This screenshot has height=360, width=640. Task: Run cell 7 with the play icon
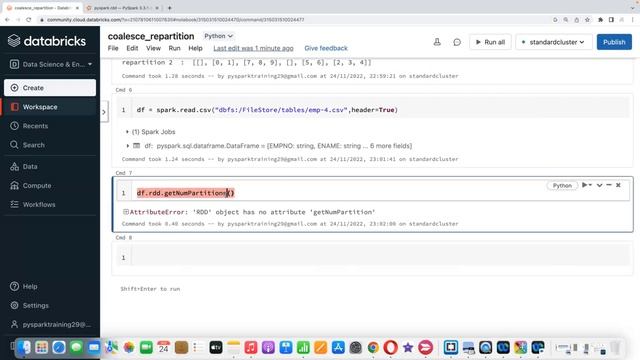pos(584,185)
